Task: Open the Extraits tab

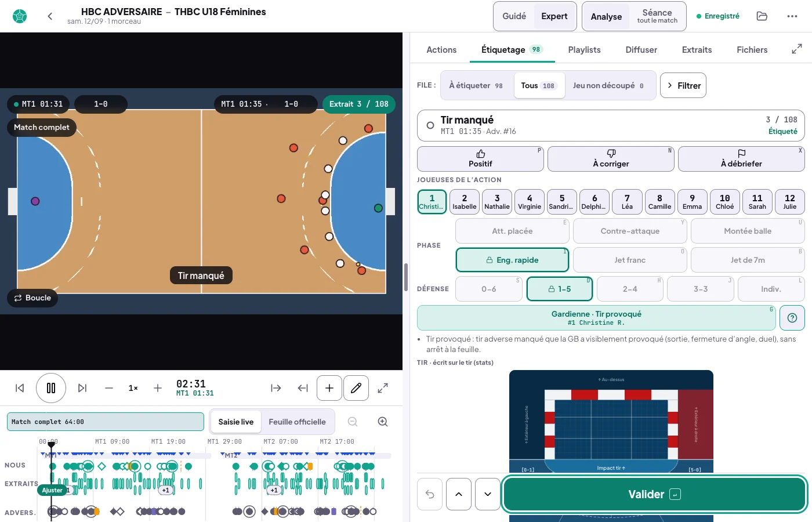Action: pyautogui.click(x=697, y=50)
